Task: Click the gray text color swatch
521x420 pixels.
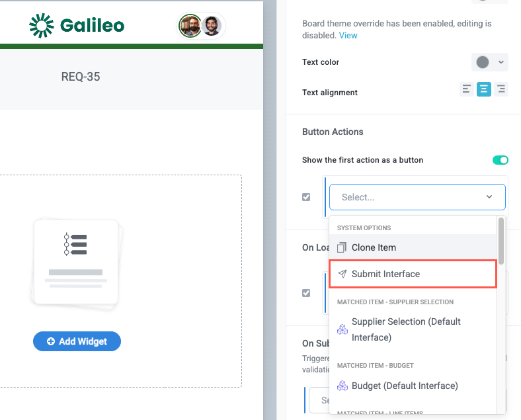Action: 483,62
